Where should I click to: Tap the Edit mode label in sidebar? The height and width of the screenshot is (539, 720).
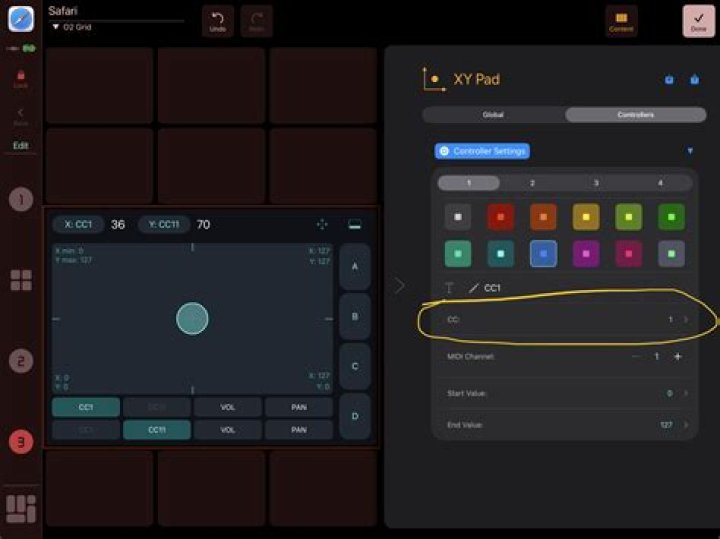click(x=21, y=146)
